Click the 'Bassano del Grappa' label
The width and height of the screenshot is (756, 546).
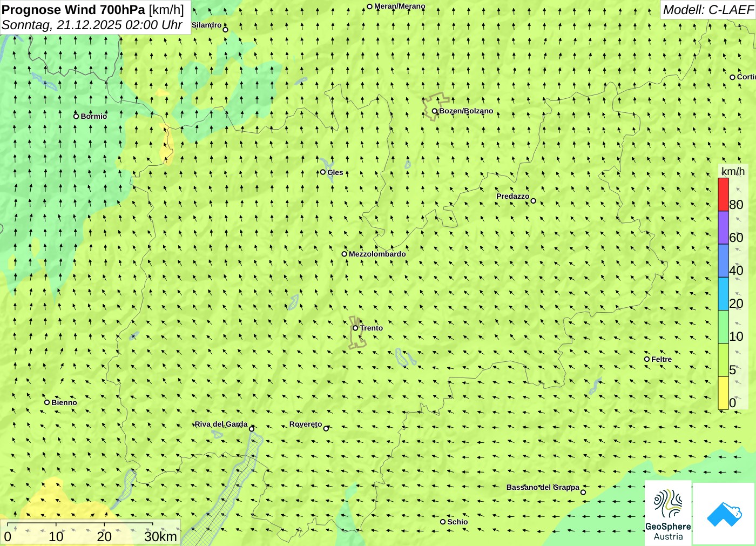(543, 487)
